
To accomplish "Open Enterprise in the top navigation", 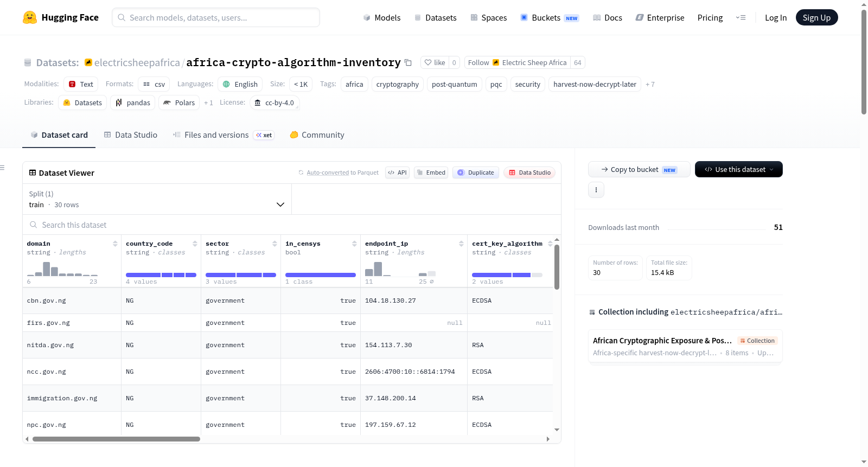I will click(660, 17).
